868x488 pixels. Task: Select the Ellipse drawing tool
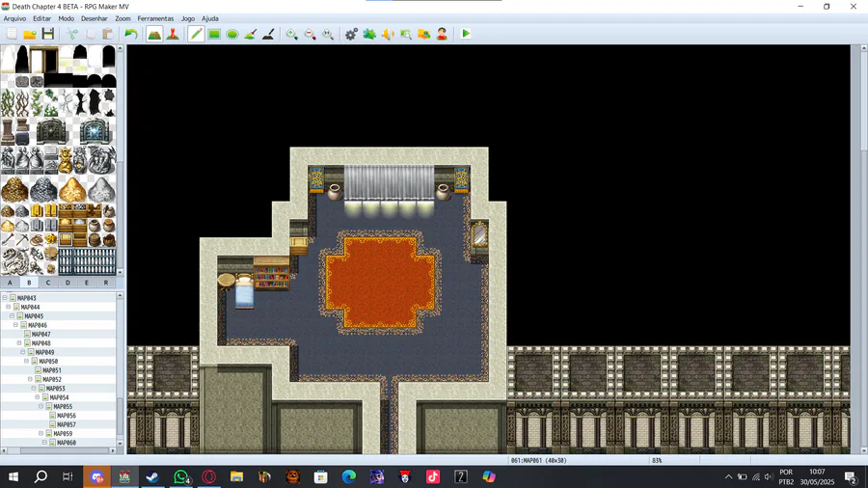[x=232, y=34]
